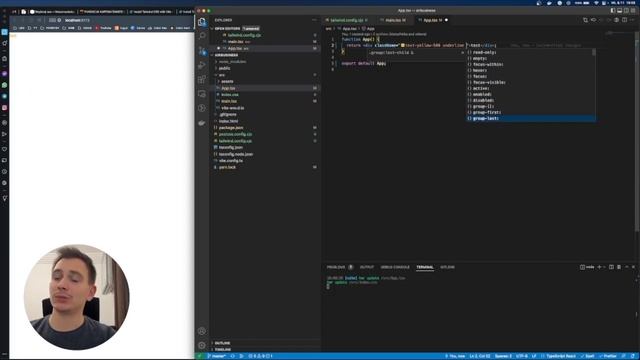The image size is (640, 360).
Task: Expand the public folder
Action: coord(224,68)
